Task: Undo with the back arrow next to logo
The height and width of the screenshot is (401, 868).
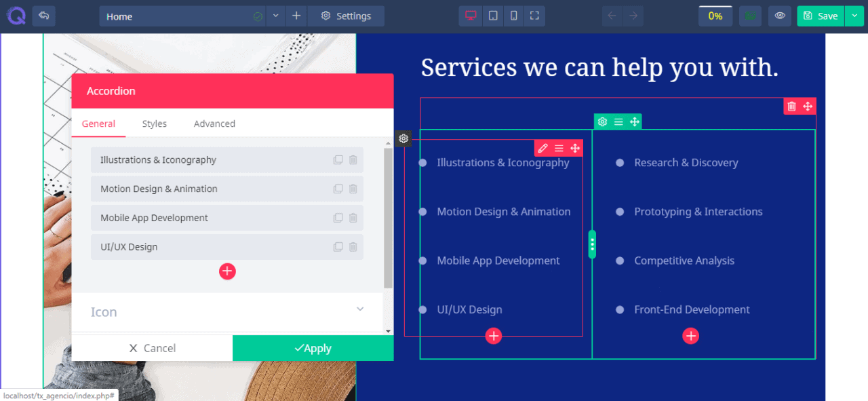Action: (x=43, y=16)
